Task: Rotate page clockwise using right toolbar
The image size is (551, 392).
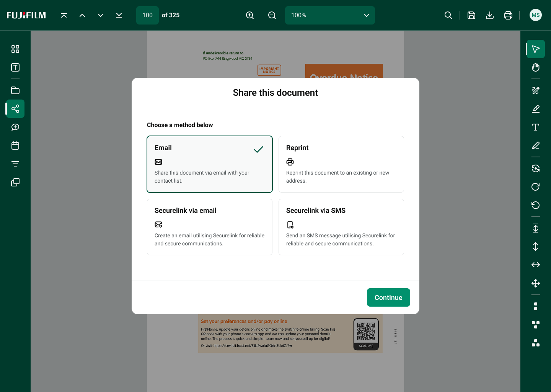Action: pos(536,187)
